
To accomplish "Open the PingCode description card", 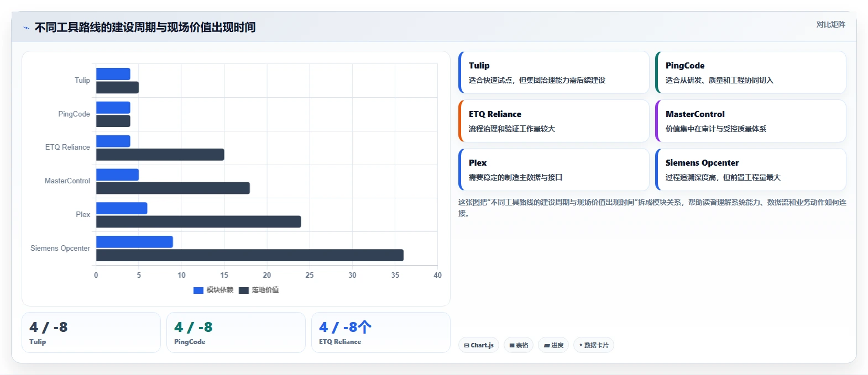I will (751, 72).
